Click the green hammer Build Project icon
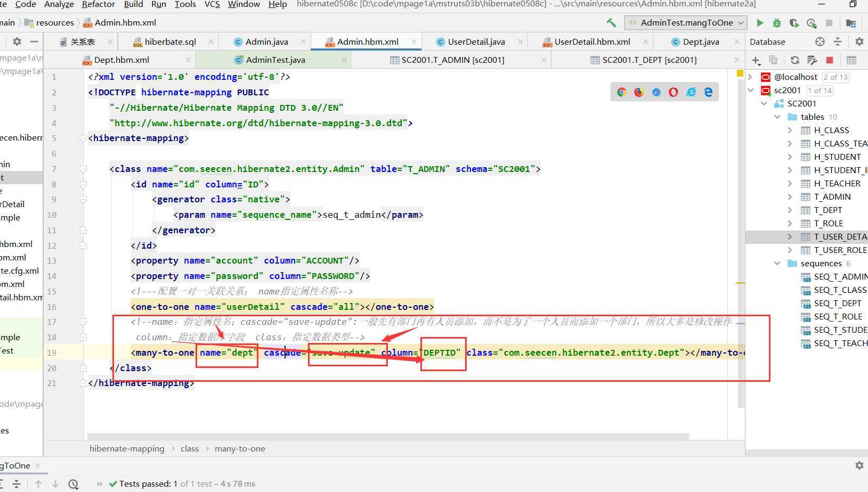Viewport: 868px width, 492px height. pyautogui.click(x=611, y=22)
